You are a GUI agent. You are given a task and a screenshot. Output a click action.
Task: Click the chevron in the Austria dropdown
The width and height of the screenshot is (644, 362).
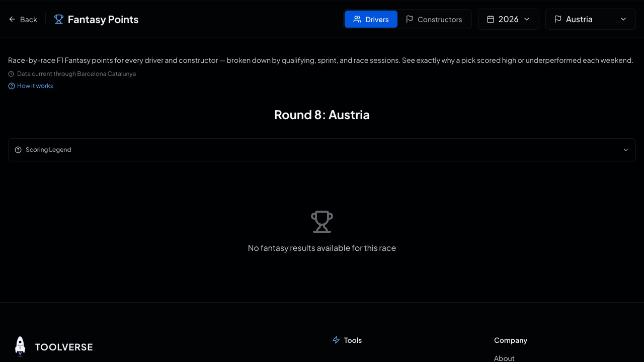pos(623,19)
